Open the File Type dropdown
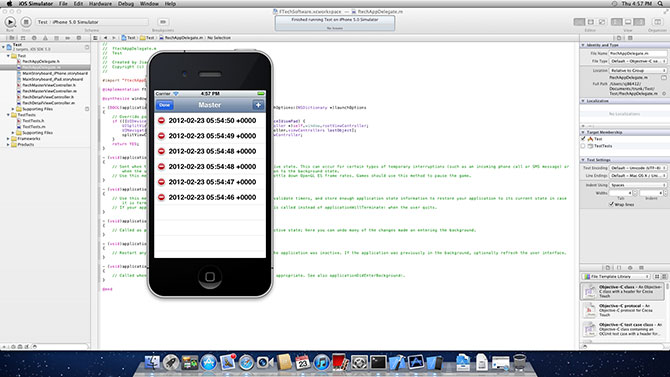The image size is (670, 377). [638, 62]
